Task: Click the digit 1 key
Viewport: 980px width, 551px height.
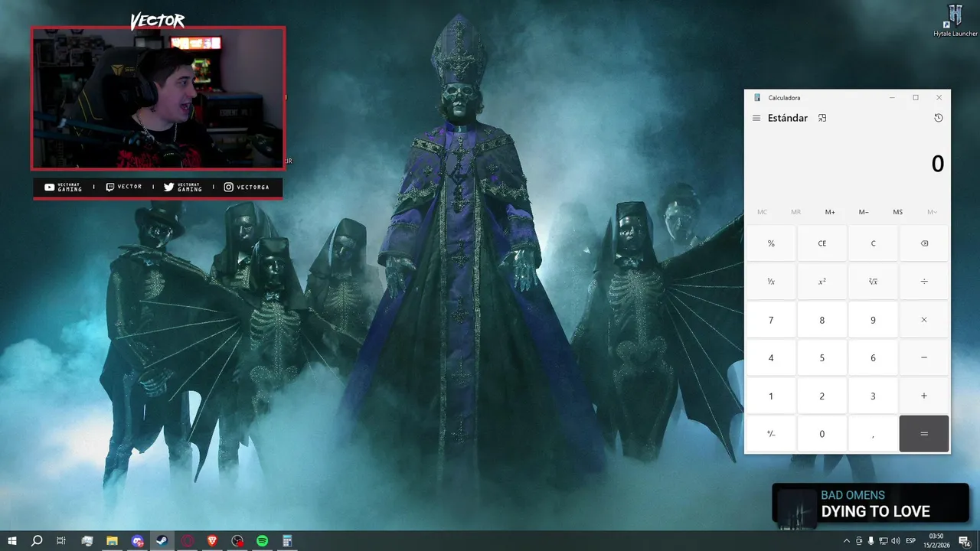Action: coord(771,396)
